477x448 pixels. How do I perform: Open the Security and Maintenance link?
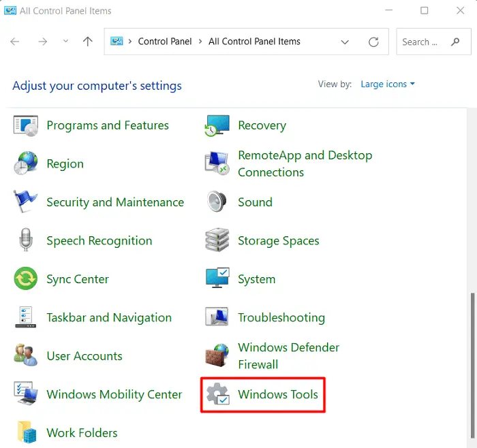pos(115,202)
